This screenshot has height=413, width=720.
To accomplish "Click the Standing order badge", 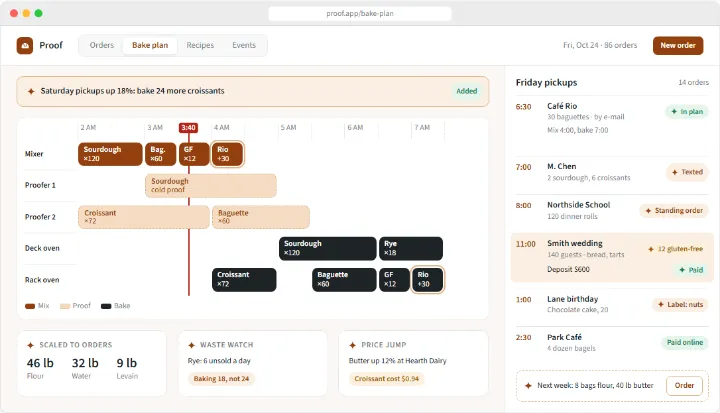I will point(674,211).
